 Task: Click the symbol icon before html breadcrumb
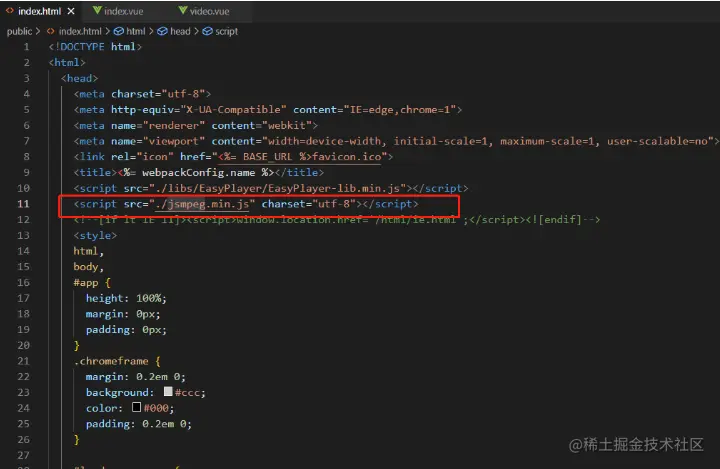point(118,31)
